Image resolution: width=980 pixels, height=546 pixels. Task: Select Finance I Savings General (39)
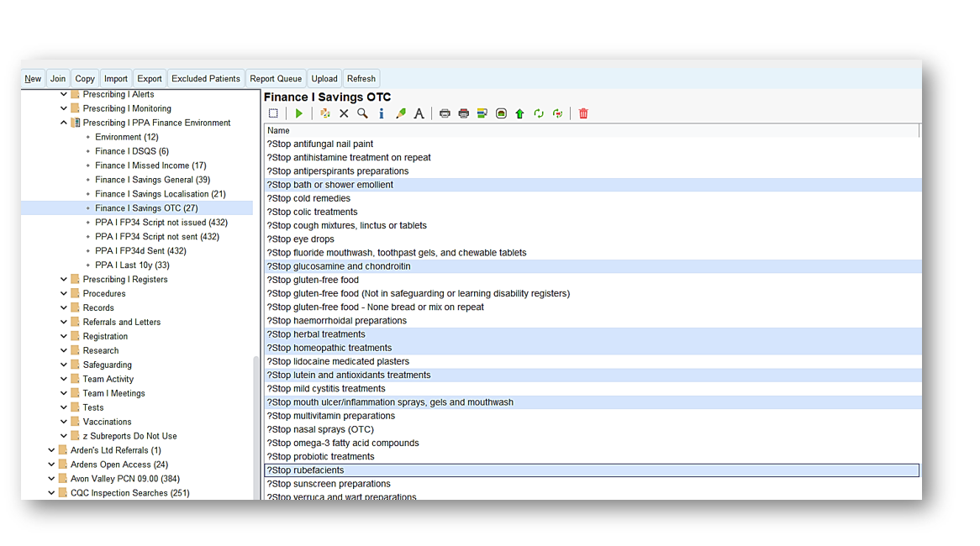point(152,180)
